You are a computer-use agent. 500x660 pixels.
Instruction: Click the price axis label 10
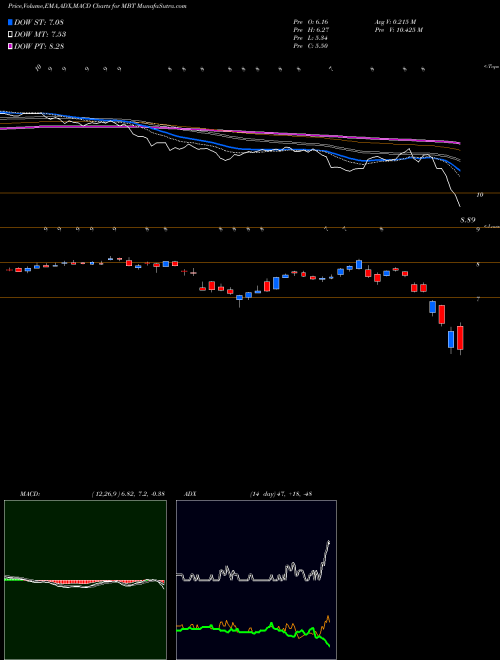click(x=480, y=195)
